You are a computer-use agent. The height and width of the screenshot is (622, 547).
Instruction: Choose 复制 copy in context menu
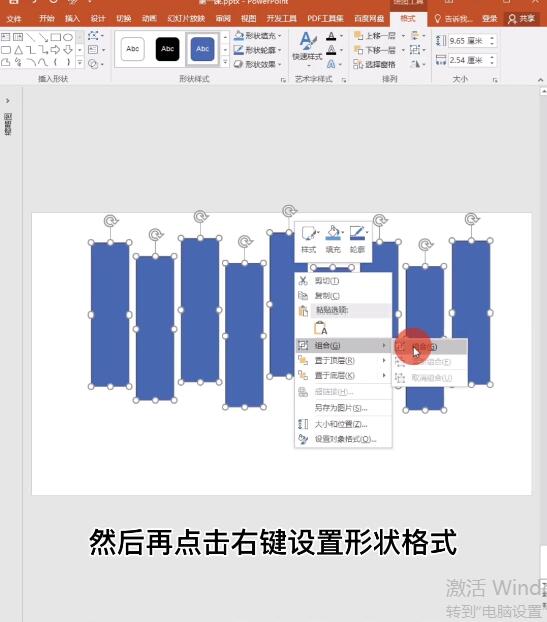click(343, 296)
